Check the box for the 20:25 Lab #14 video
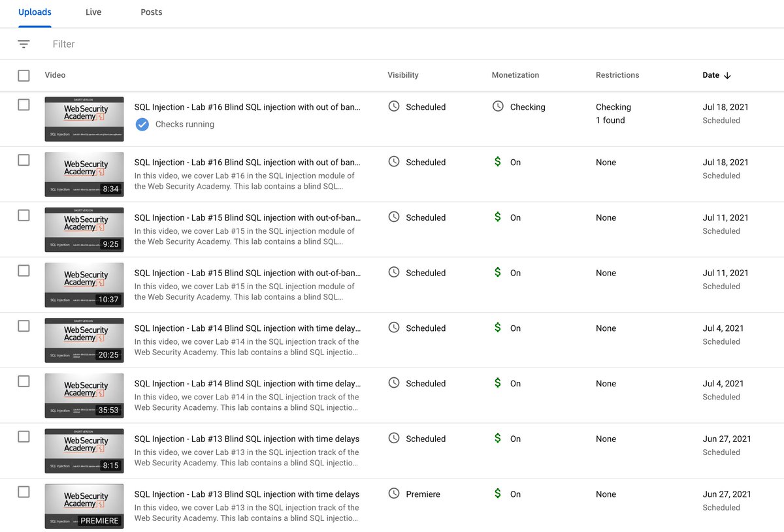This screenshot has height=532, width=784. [24, 326]
